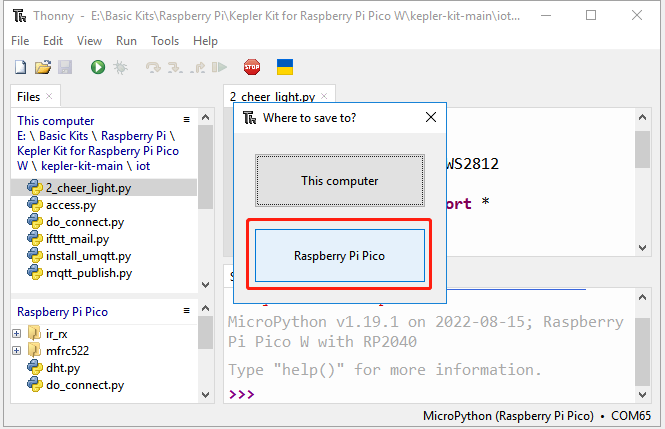This screenshot has width=665, height=429.
Task: Close the 2_cheer_light.py editor tab
Action: pyautogui.click(x=324, y=96)
